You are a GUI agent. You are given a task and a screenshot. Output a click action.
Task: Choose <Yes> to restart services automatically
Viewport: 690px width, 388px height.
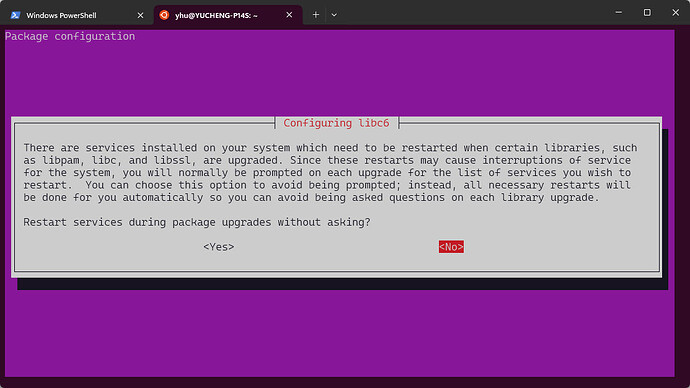tap(219, 247)
